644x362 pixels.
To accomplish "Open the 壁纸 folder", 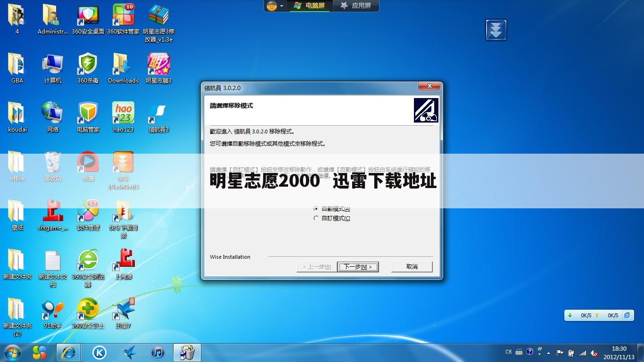I will [x=17, y=215].
